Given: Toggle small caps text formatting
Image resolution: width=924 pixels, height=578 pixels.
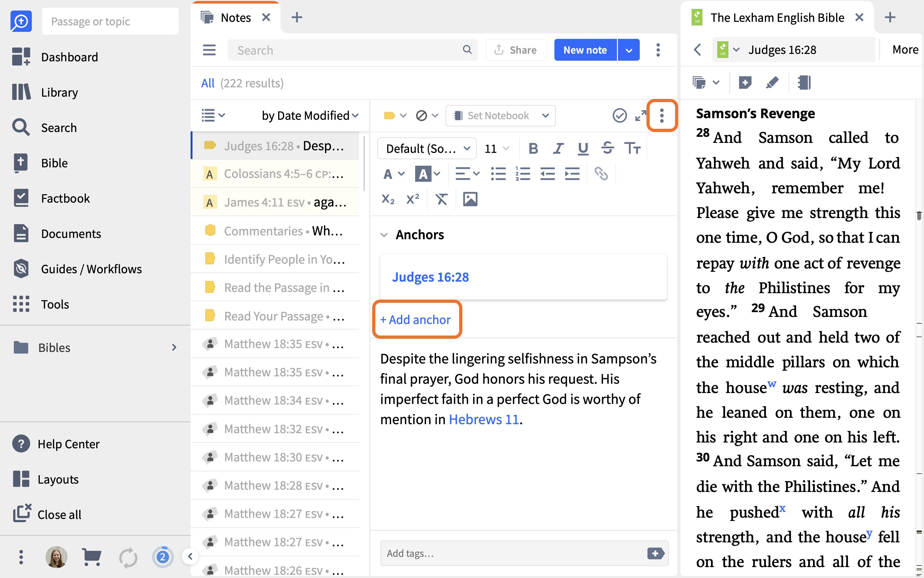Looking at the screenshot, I should coord(632,148).
